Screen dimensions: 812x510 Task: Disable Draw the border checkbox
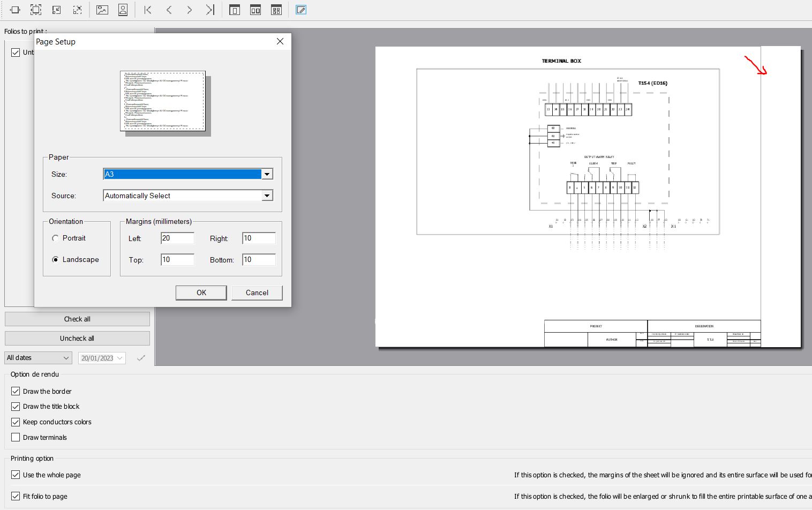(x=16, y=391)
